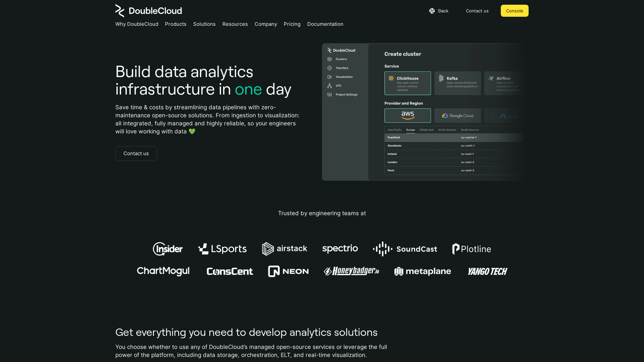Click the Transfers icon in mockup sidebar
644x362 pixels.
[x=330, y=68]
